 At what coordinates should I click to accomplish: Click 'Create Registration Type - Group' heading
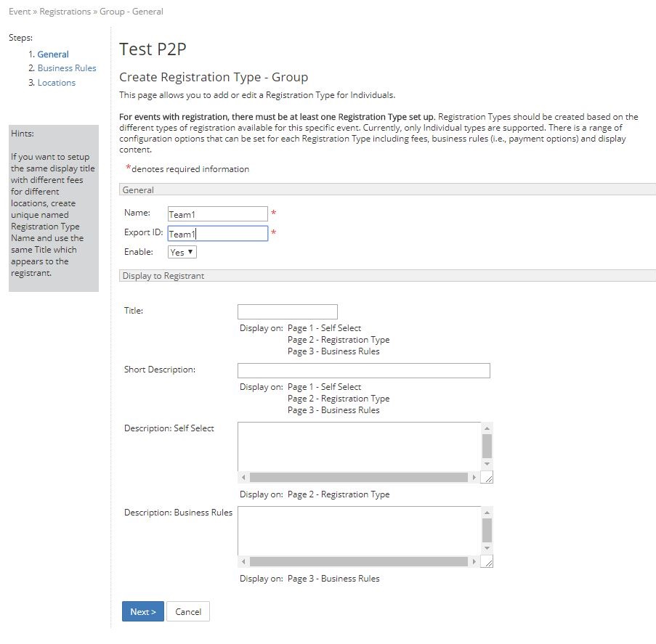[x=214, y=78]
